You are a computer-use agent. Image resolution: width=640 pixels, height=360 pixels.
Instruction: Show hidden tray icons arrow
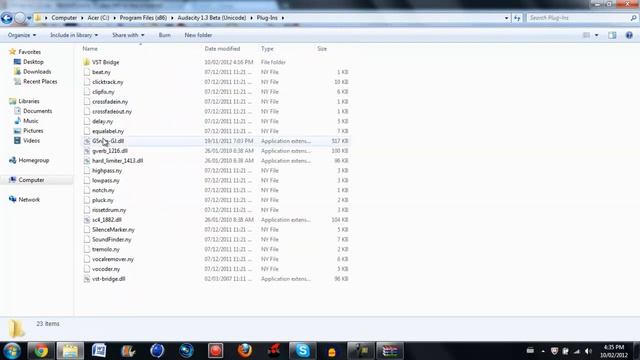coord(543,351)
